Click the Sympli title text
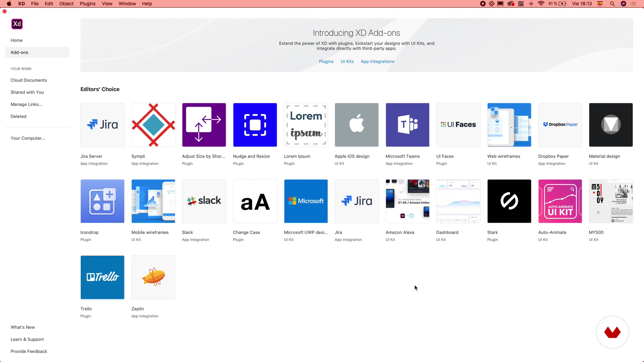 [138, 156]
